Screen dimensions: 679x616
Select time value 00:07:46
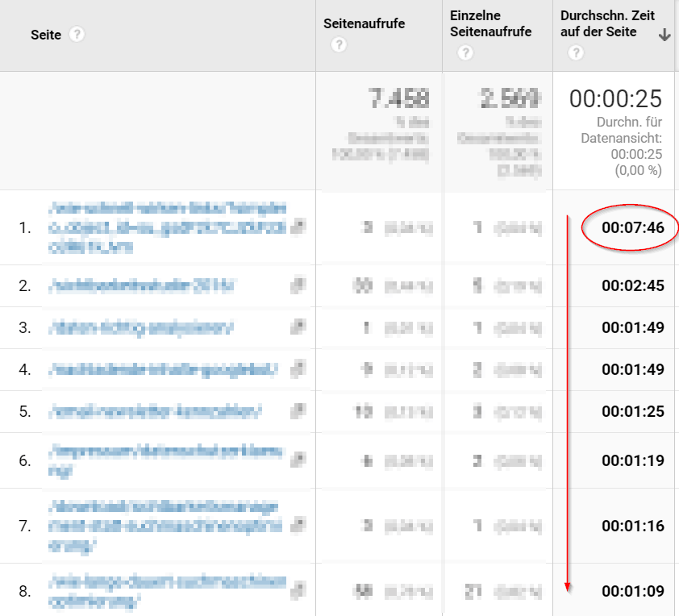click(633, 227)
